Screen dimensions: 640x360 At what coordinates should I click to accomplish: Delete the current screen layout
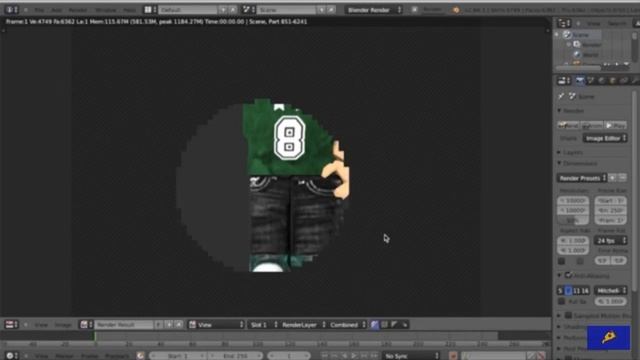[233, 9]
